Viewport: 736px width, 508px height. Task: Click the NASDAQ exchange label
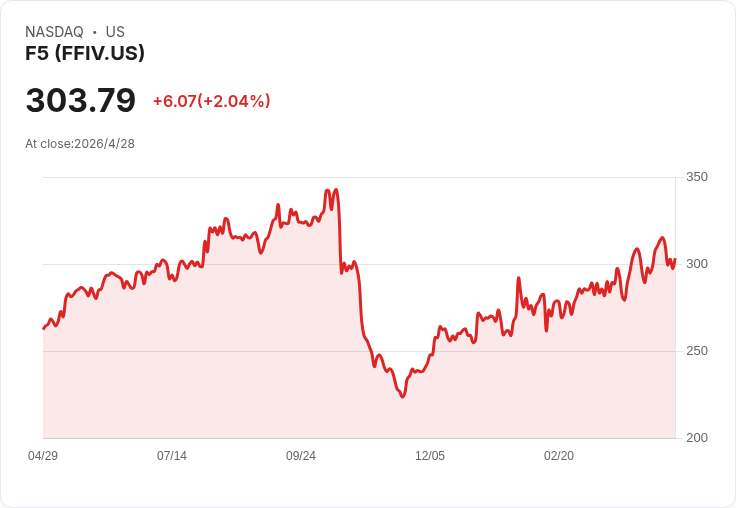click(54, 32)
